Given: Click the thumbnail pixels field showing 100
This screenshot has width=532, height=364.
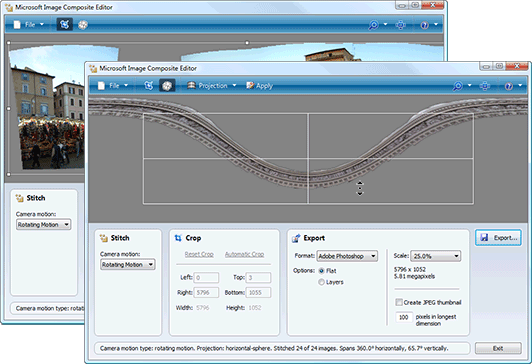Looking at the screenshot, I should coord(403,317).
